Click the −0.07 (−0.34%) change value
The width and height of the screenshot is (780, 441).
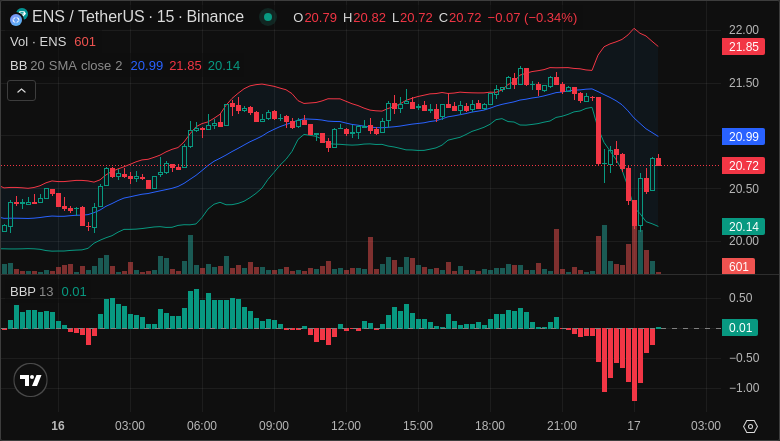(532, 18)
